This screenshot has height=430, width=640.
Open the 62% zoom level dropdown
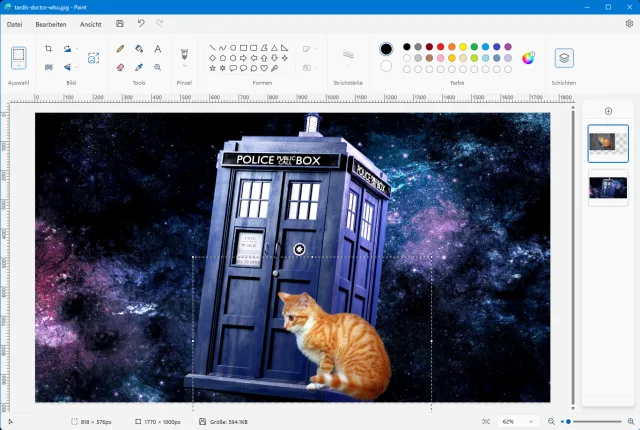(518, 421)
